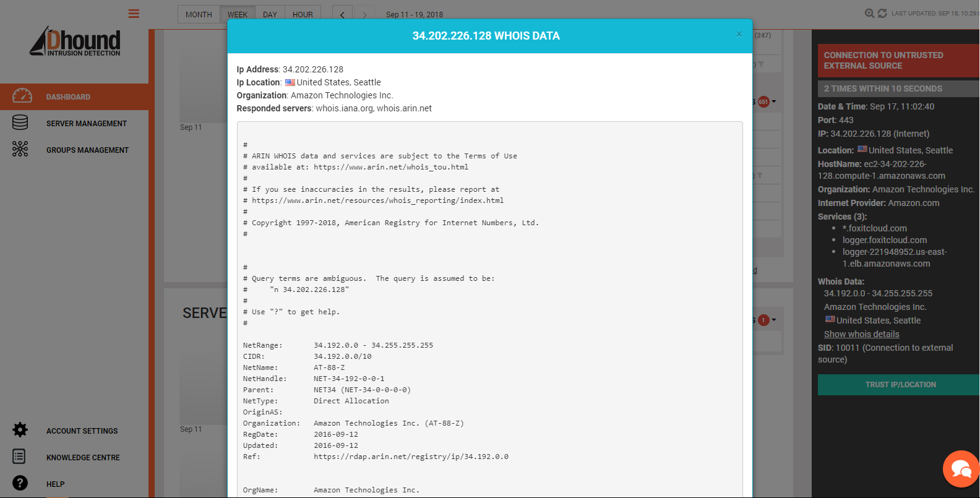Click the Groups Management network icon
Image resolution: width=980 pixels, height=498 pixels.
[20, 149]
